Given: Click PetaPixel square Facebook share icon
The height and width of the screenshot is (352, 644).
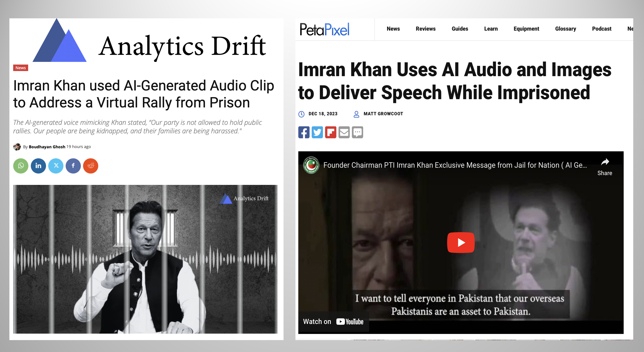Looking at the screenshot, I should point(304,132).
